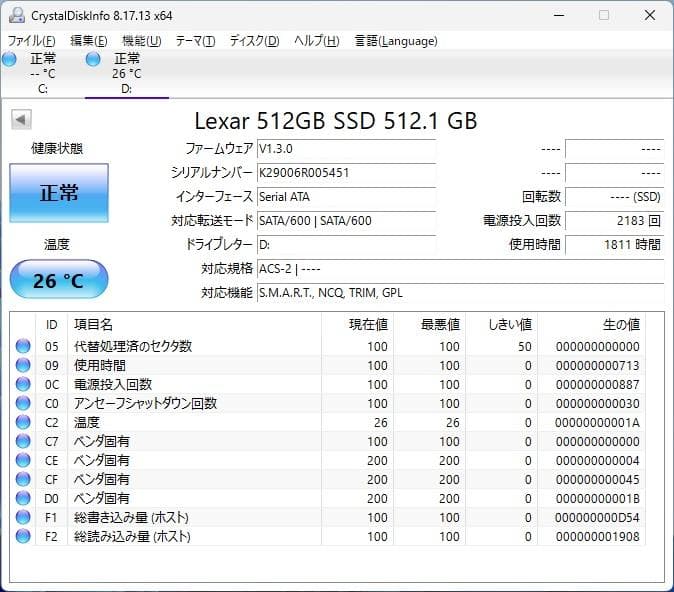Click the standard field ACS-2 | ----
Image resolution: width=674 pixels, height=592 pixels.
(x=461, y=269)
